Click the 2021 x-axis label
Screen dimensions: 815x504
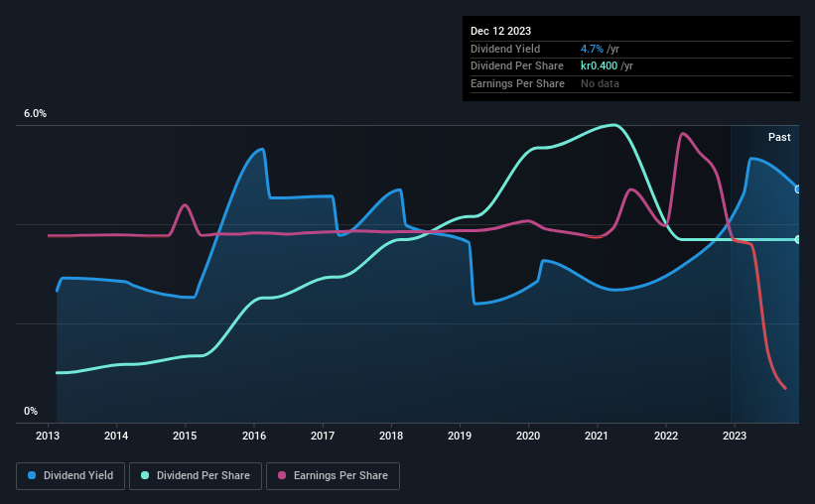point(597,436)
